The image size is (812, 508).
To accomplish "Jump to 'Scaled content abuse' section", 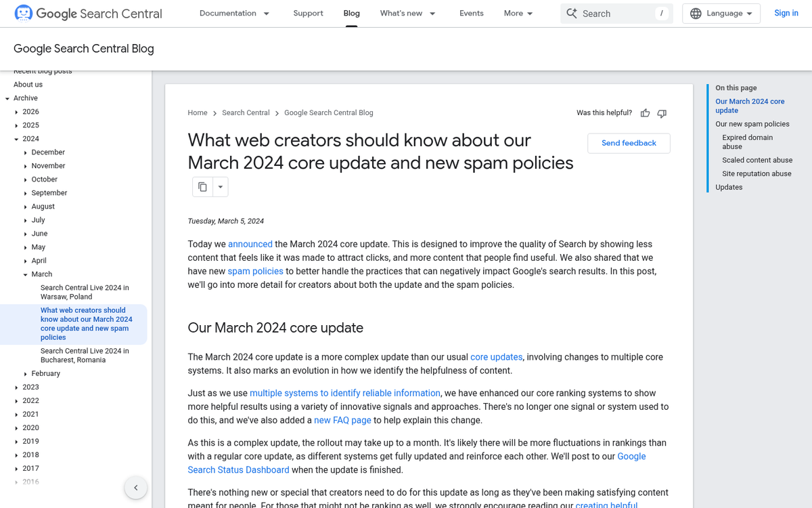I will (x=757, y=160).
